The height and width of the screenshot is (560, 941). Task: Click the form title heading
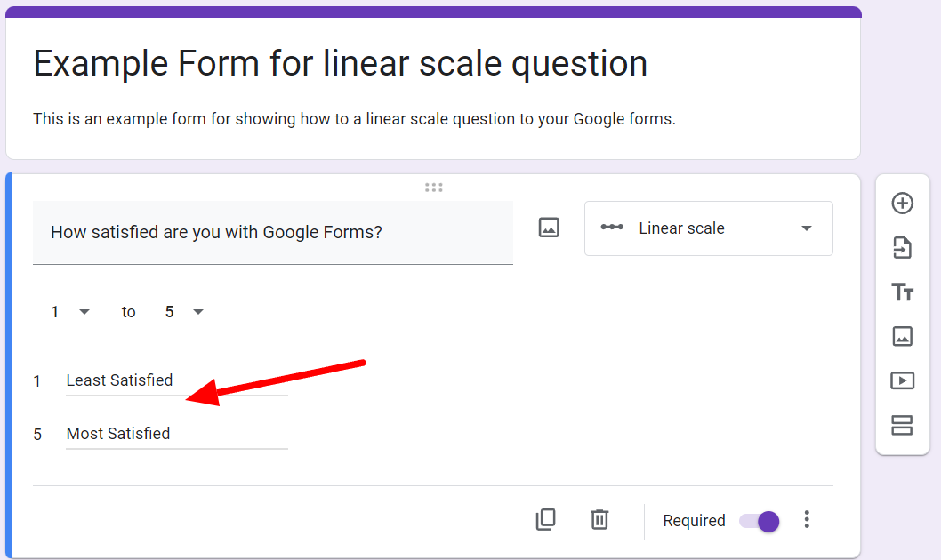click(340, 64)
